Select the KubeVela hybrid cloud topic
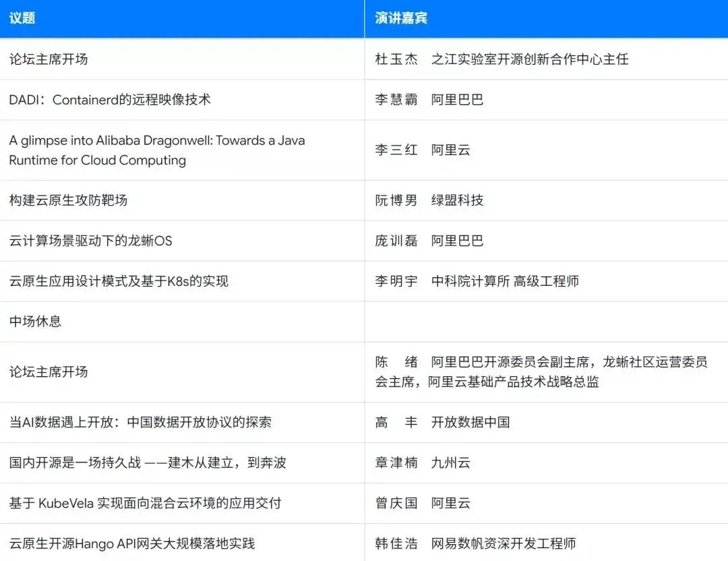728x561 pixels. pos(182,504)
